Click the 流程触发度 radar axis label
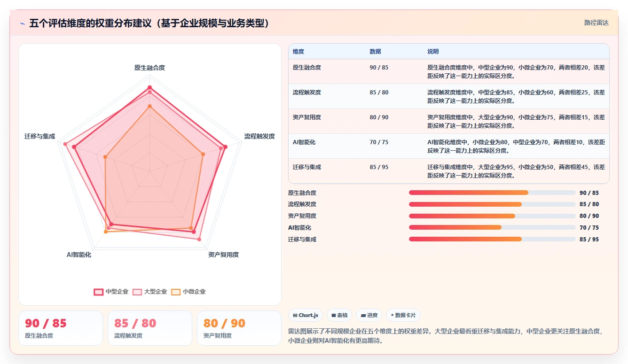The height and width of the screenshot is (364, 628). tap(259, 136)
